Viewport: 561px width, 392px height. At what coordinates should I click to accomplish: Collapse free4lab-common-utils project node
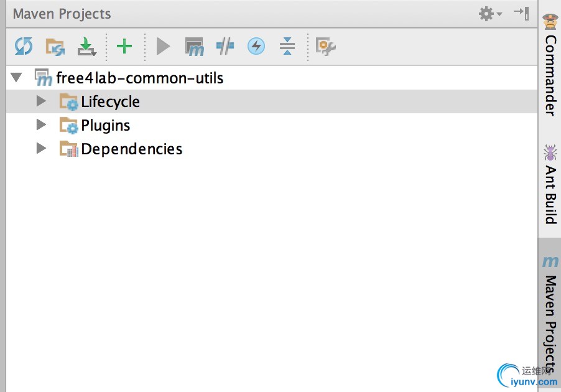coord(16,77)
